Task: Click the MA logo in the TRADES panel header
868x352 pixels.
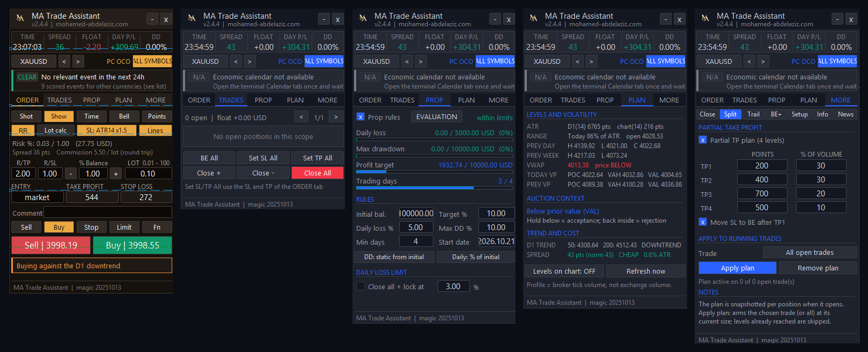Action: (x=192, y=18)
